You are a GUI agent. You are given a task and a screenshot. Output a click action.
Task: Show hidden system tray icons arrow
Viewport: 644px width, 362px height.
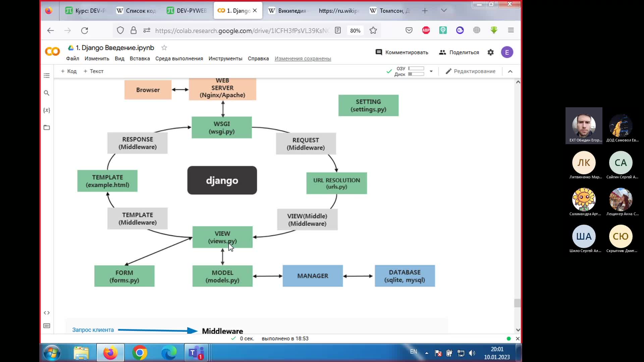tap(427, 353)
